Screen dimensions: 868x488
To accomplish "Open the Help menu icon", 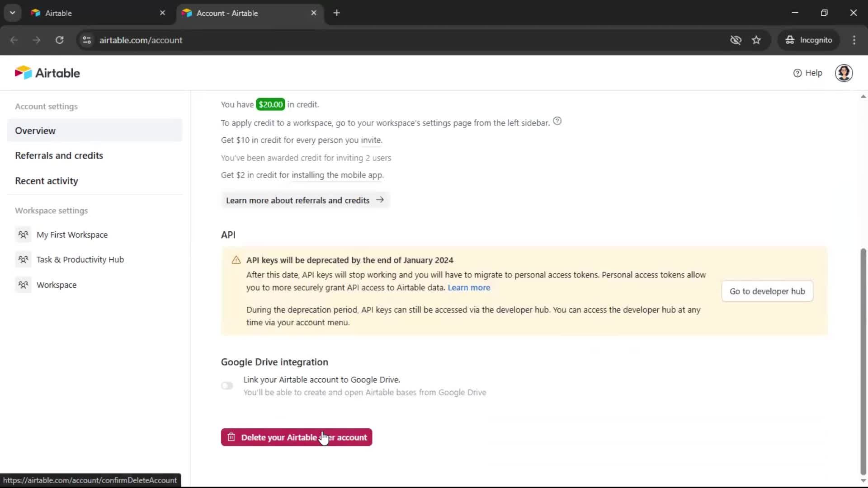I will point(797,73).
